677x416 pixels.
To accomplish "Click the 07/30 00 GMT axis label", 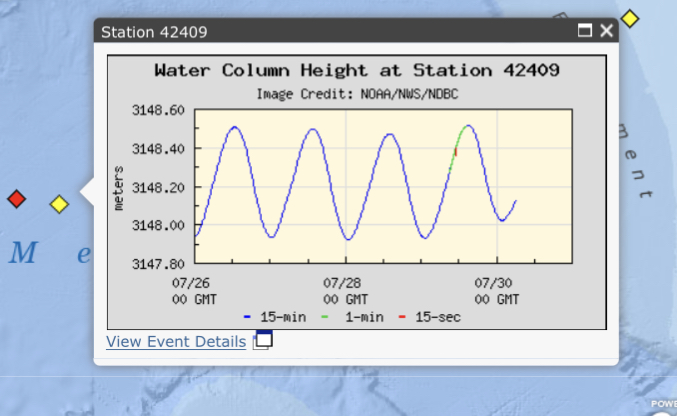I will [497, 291].
